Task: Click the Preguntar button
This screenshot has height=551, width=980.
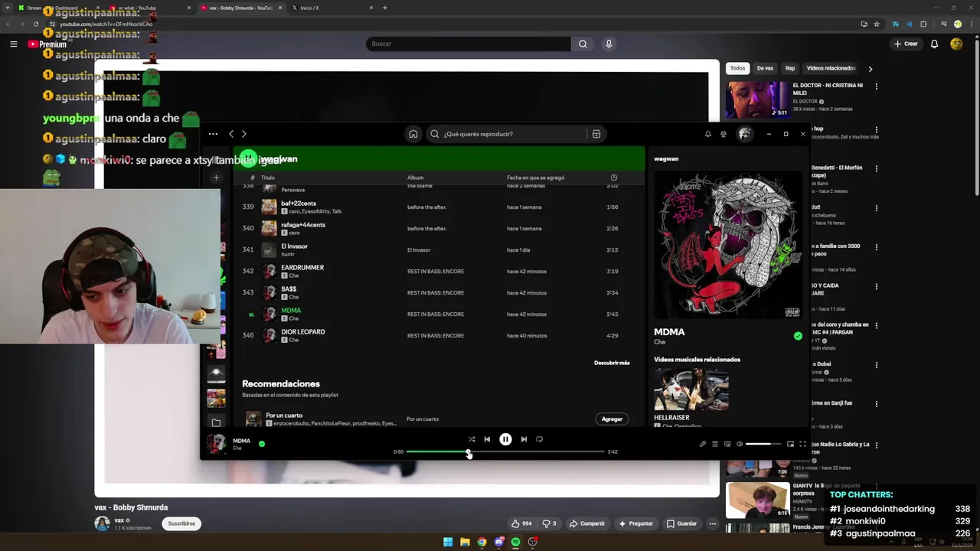Action: [635, 523]
